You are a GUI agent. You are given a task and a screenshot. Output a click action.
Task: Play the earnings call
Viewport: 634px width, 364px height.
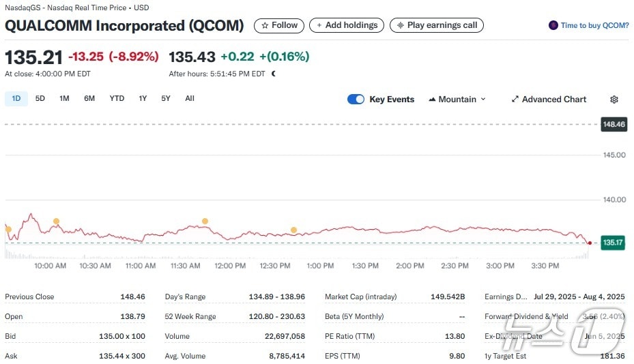(437, 25)
